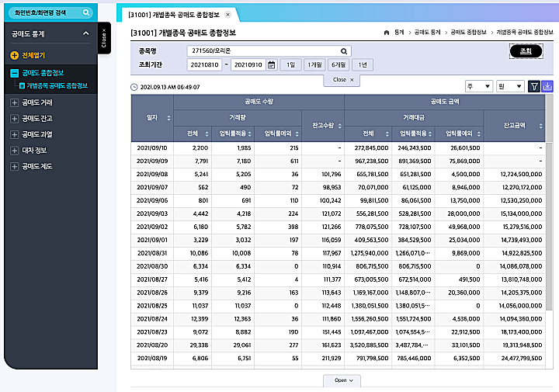The image size is (559, 392).
Task: Sort by 거래대금 전체 column arrows
Action: tap(387, 134)
